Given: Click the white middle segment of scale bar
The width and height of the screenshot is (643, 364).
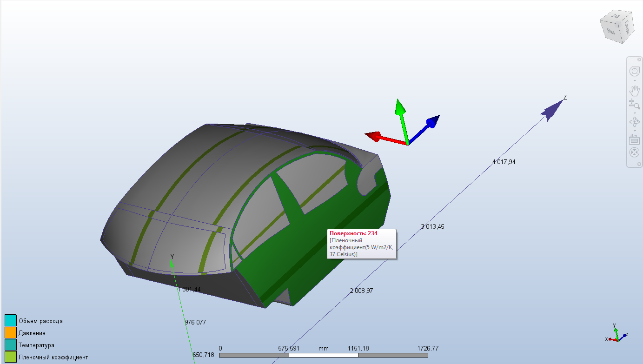Looking at the screenshot, I should click(324, 355).
